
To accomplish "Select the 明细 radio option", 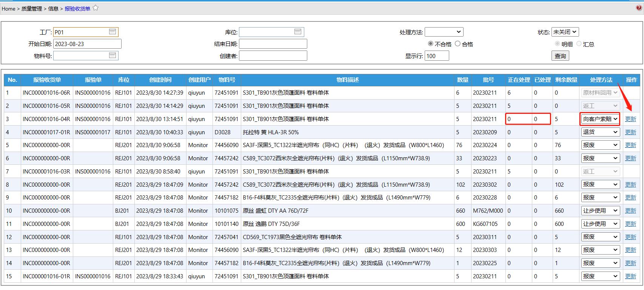I will 557,44.
